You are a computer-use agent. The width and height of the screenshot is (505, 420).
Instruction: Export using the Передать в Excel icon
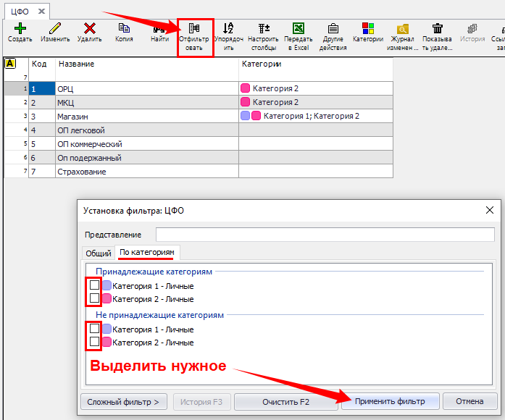(x=298, y=29)
